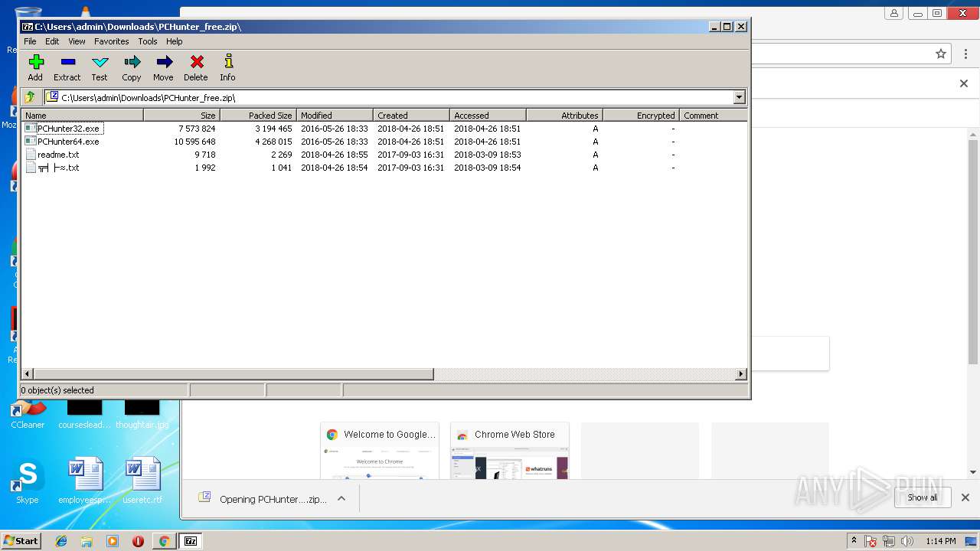Open the CCleaner desktop shortcut
Image resolution: width=980 pixels, height=551 pixels.
pos(28,416)
